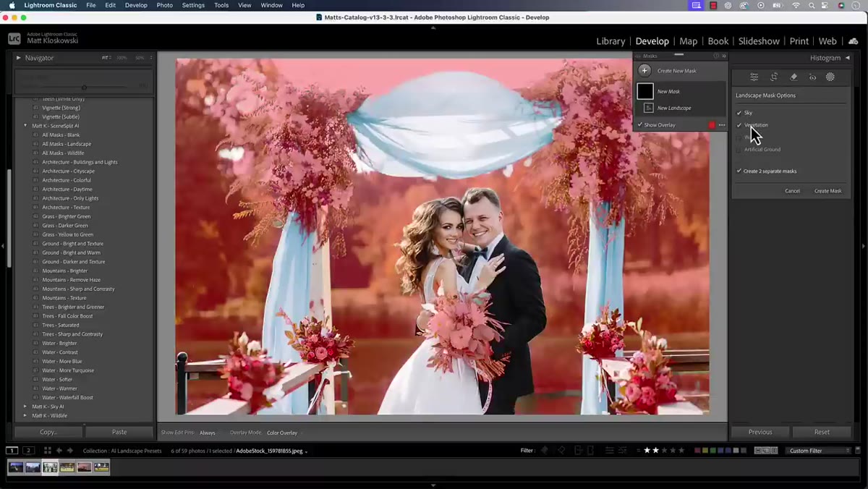Apply All Masks - Landscape preset
868x489 pixels.
[x=67, y=144]
